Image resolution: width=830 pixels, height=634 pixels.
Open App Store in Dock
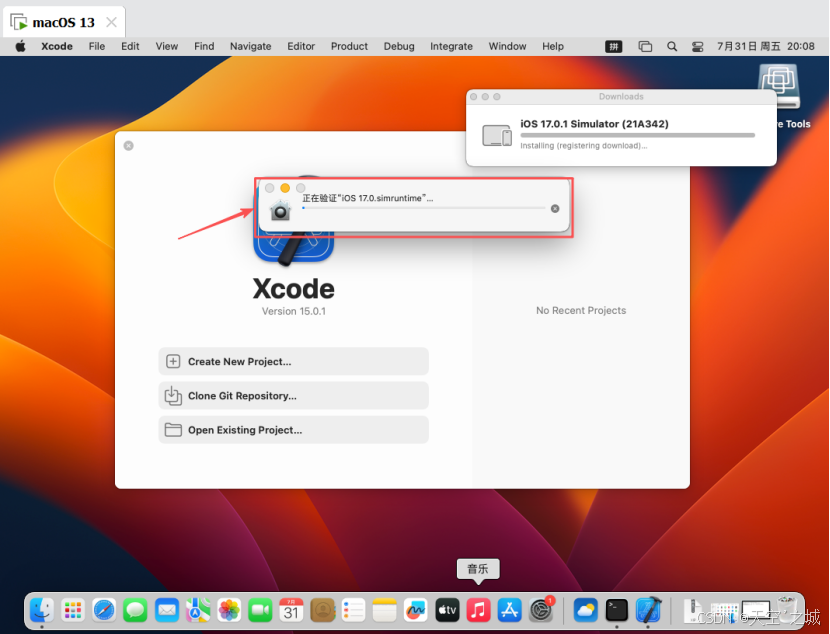click(x=509, y=610)
